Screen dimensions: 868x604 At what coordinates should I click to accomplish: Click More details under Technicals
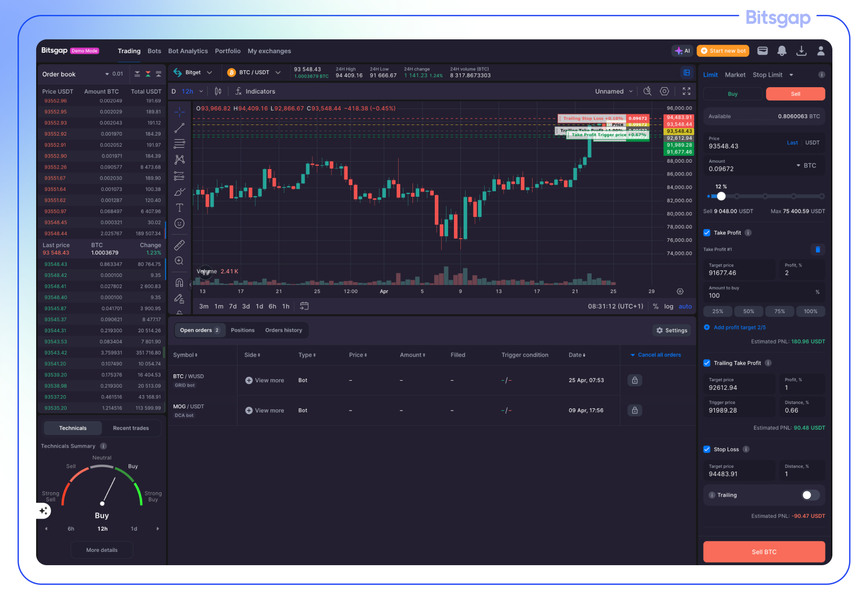click(x=102, y=550)
